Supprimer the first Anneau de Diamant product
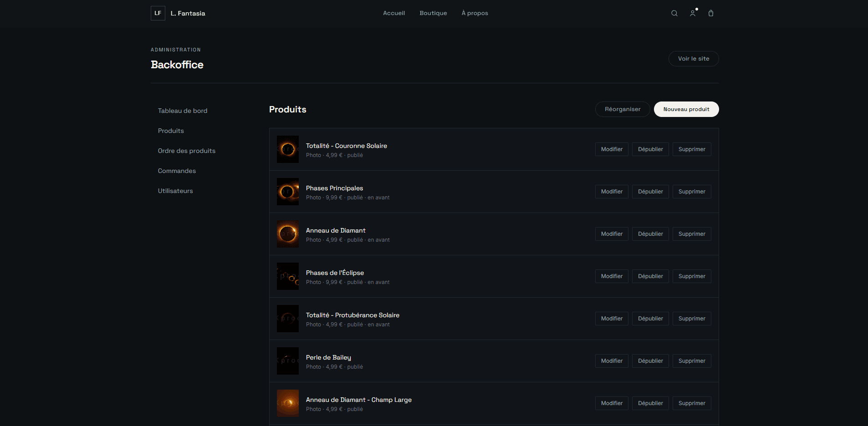868x426 pixels. pyautogui.click(x=692, y=234)
